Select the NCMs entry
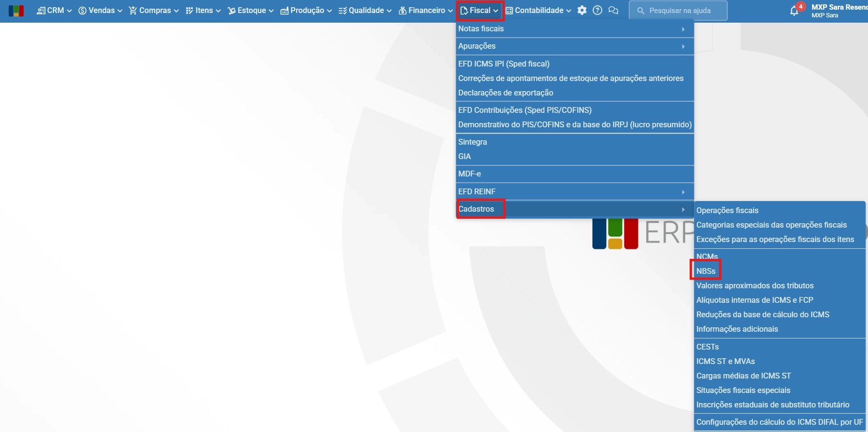868x432 pixels. (780, 256)
